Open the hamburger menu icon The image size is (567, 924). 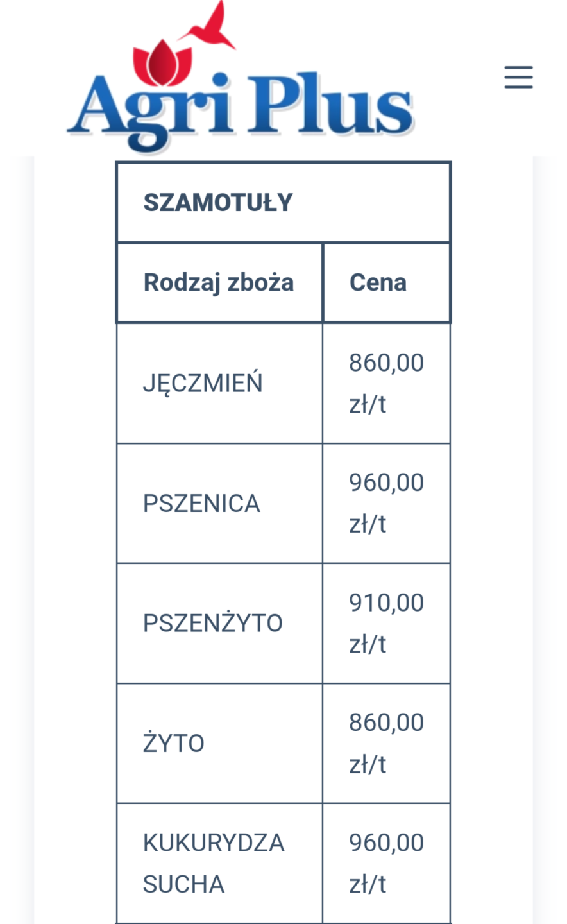click(518, 77)
